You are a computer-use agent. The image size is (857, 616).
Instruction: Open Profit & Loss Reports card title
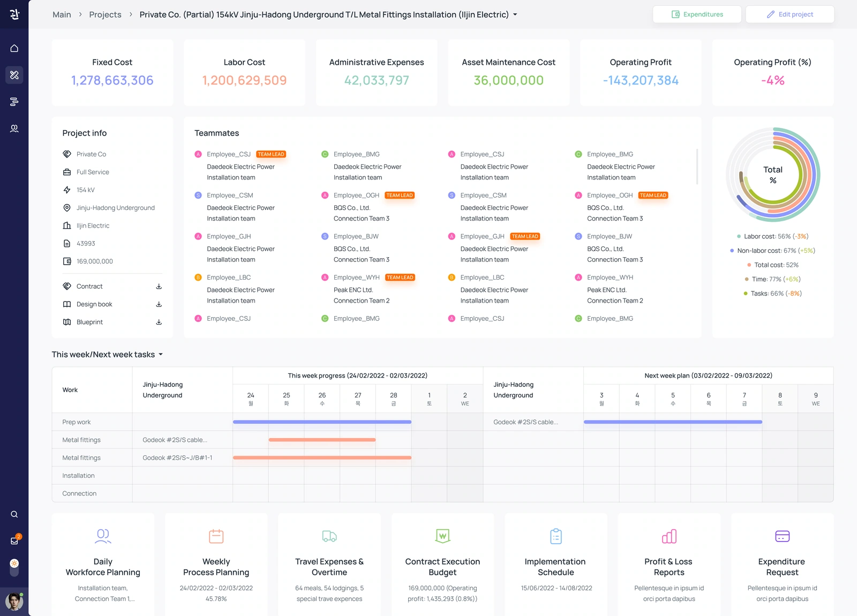pyautogui.click(x=668, y=567)
